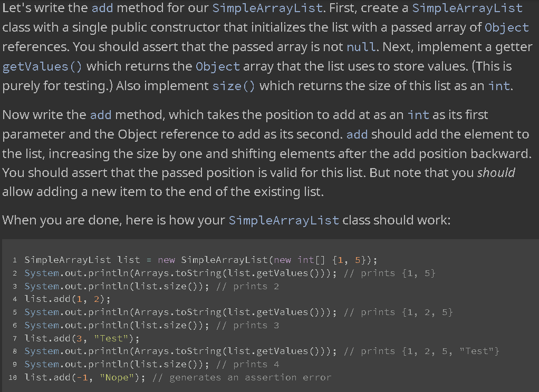Viewport: 539px width, 392px height.
Task: Click the getValues() method name link
Action: 32,66
